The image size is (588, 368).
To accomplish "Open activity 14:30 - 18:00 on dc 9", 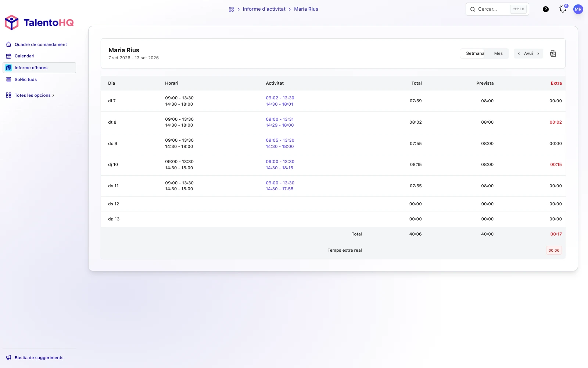I will click(x=280, y=146).
